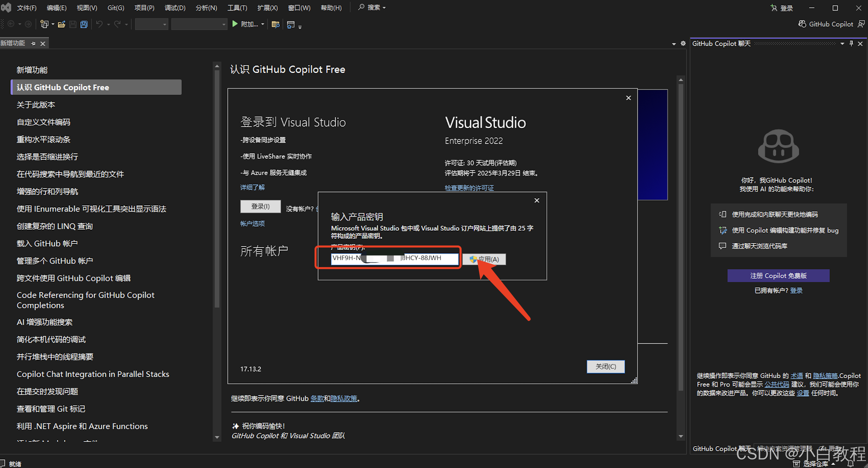This screenshot has height=468, width=868.
Task: Click the 注册 Copilot 免费版 button
Action: tap(778, 276)
